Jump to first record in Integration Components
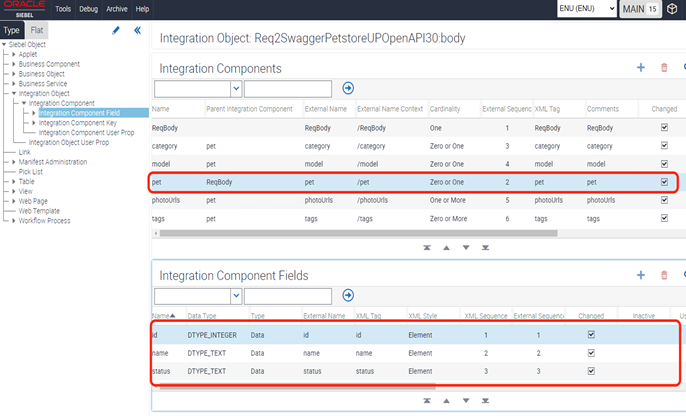Image resolution: width=686 pixels, height=416 pixels. [427, 248]
